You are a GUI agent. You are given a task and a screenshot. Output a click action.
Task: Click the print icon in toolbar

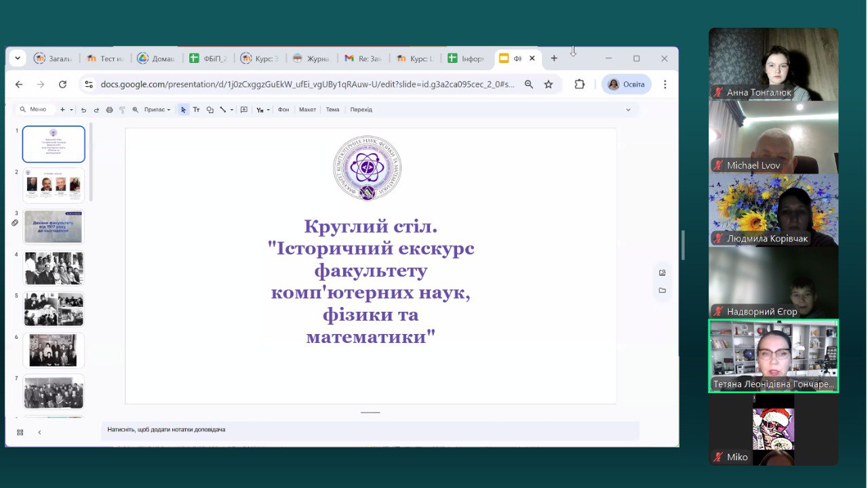click(109, 110)
